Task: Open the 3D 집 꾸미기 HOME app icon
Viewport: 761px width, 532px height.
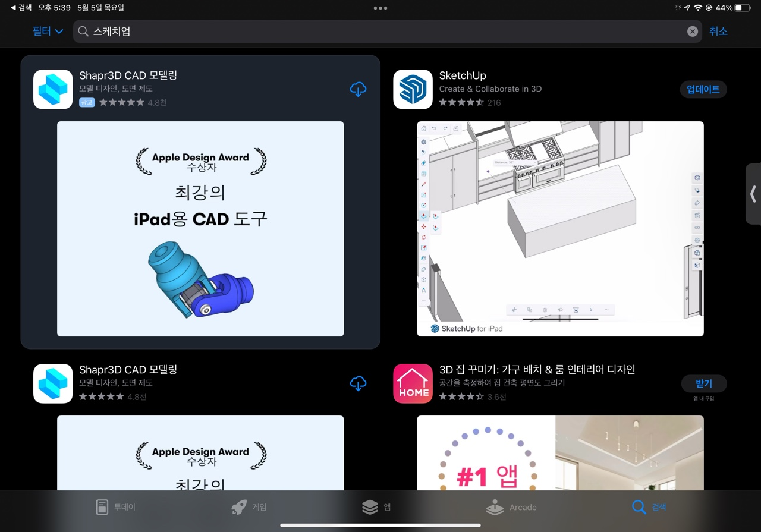Action: 413,383
